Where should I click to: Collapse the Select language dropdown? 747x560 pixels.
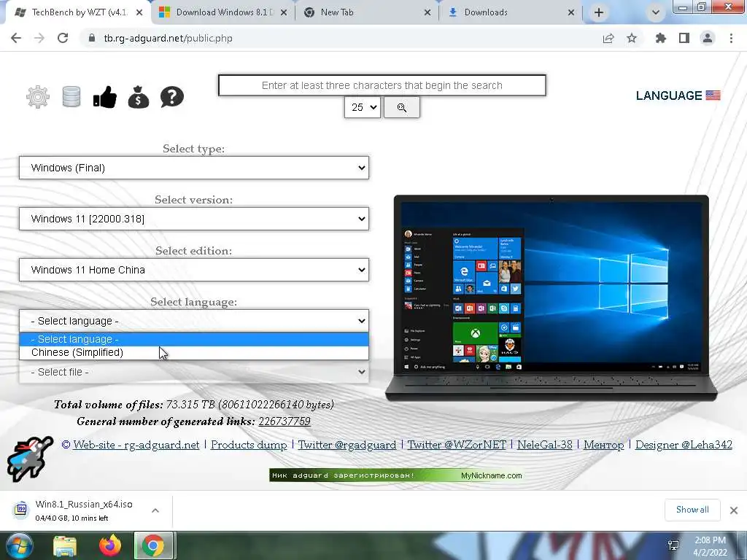point(194,321)
